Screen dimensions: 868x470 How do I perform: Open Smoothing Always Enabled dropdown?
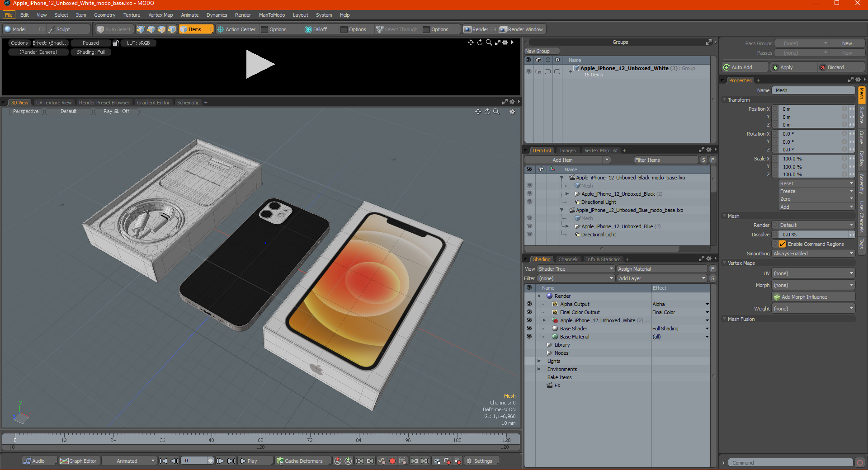click(813, 254)
